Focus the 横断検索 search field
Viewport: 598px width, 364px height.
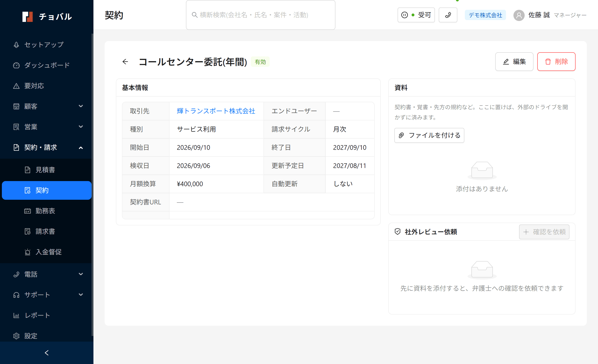coord(260,15)
